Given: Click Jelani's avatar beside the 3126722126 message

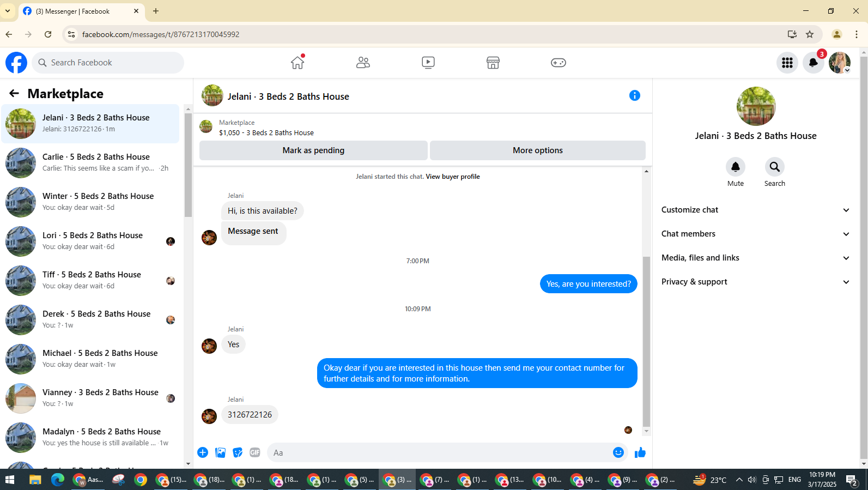Looking at the screenshot, I should (x=209, y=416).
